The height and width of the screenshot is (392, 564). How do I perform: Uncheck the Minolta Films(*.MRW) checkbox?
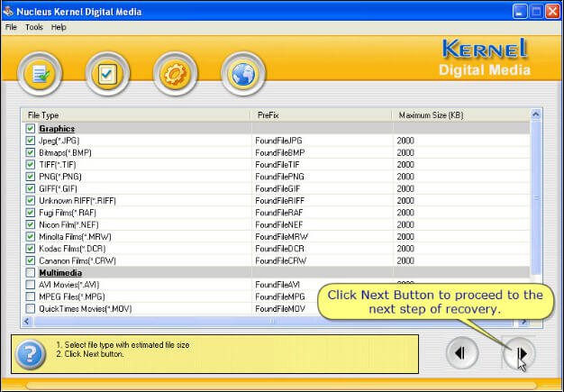pyautogui.click(x=31, y=237)
